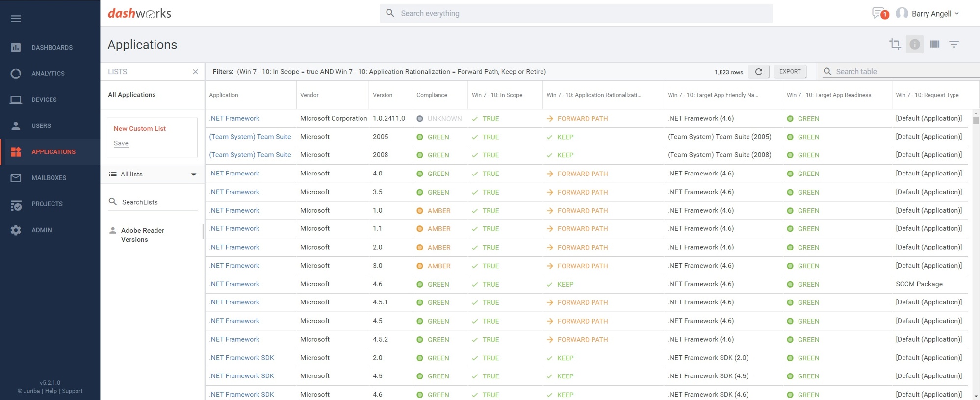Click the Admin gear icon
Viewport: 980px width, 400px height.
click(x=16, y=230)
